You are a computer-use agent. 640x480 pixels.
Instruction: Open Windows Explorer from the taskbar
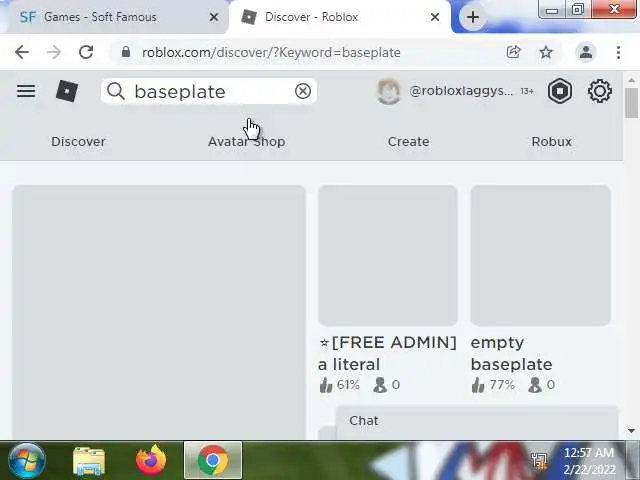(x=89, y=461)
